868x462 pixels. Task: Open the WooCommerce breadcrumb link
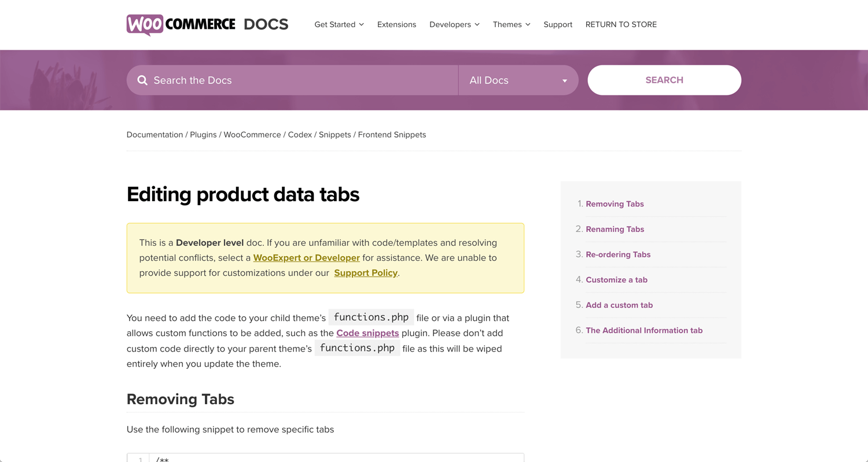click(252, 135)
